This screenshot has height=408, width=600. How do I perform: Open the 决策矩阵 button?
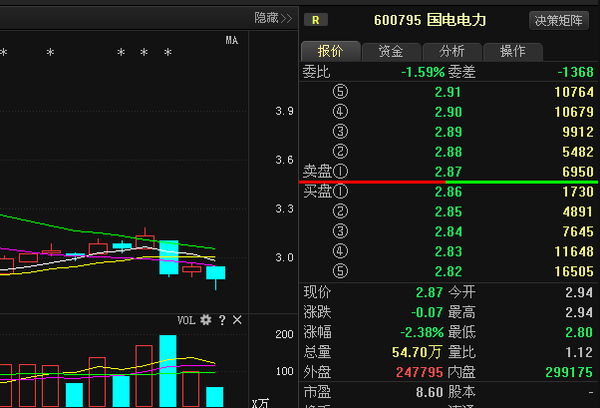(x=559, y=20)
